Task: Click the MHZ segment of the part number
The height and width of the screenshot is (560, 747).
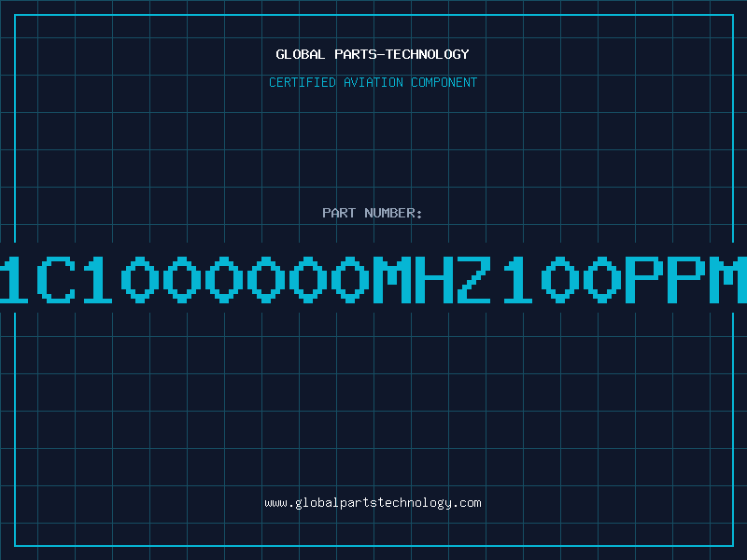Action: coord(432,279)
